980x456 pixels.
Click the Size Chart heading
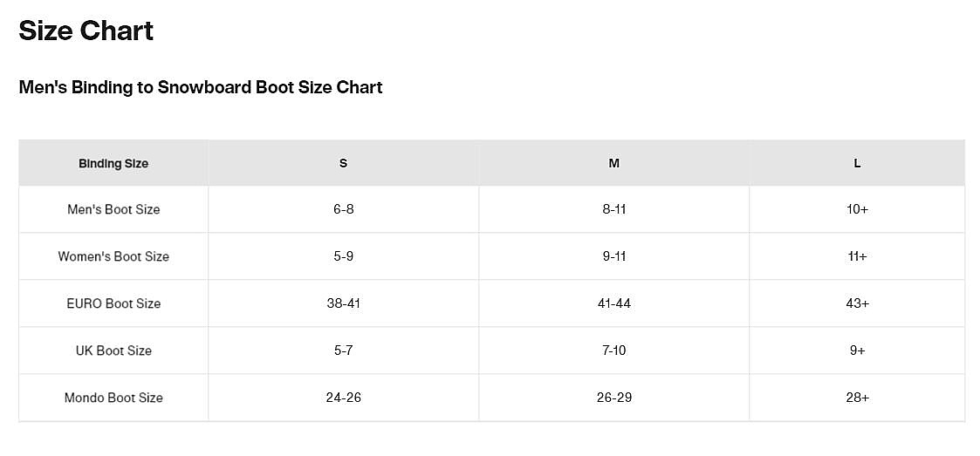click(x=86, y=31)
